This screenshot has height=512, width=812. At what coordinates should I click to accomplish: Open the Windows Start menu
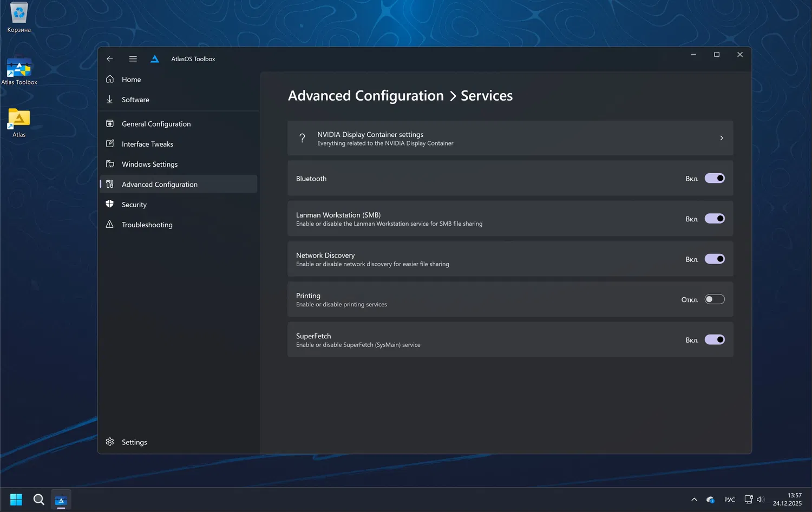(x=16, y=500)
